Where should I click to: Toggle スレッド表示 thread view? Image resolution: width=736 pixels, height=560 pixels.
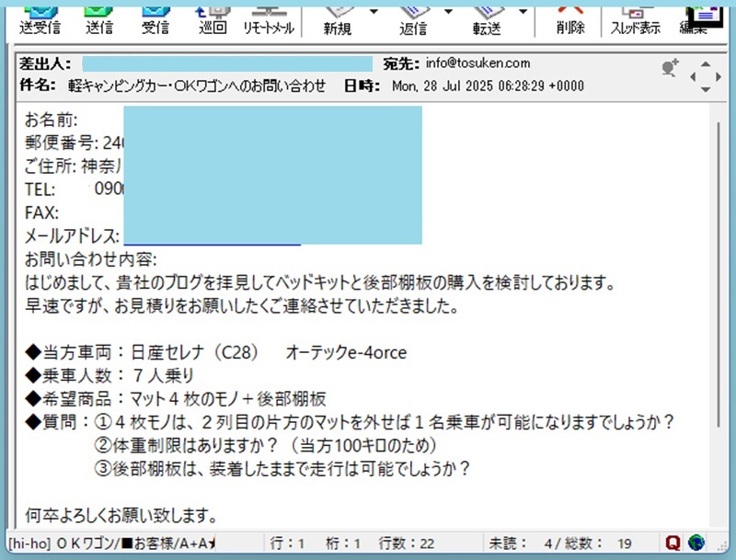(635, 18)
